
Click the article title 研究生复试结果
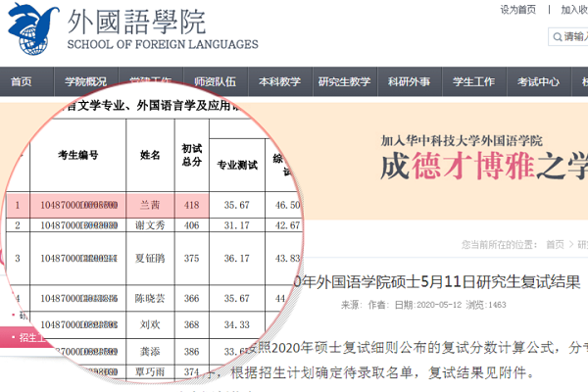[x=438, y=281]
